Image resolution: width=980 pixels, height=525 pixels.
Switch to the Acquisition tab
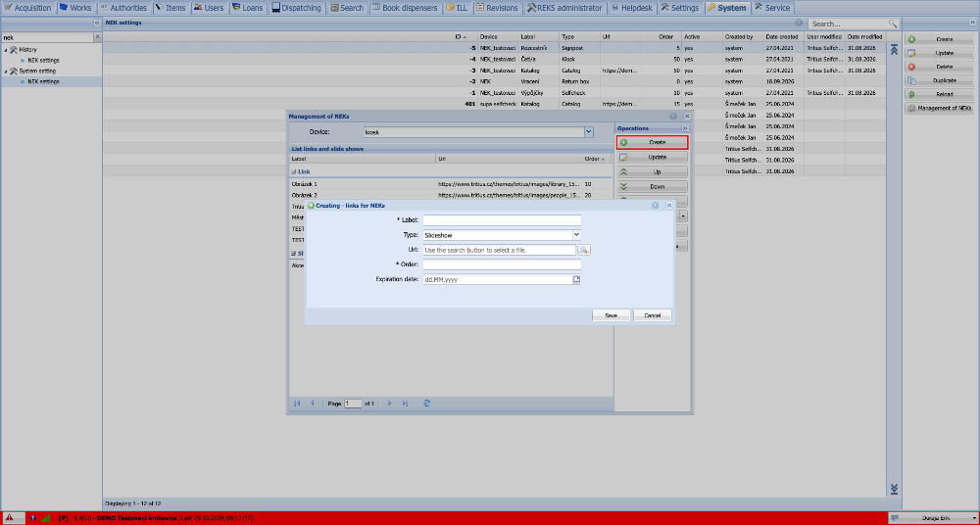(x=27, y=8)
